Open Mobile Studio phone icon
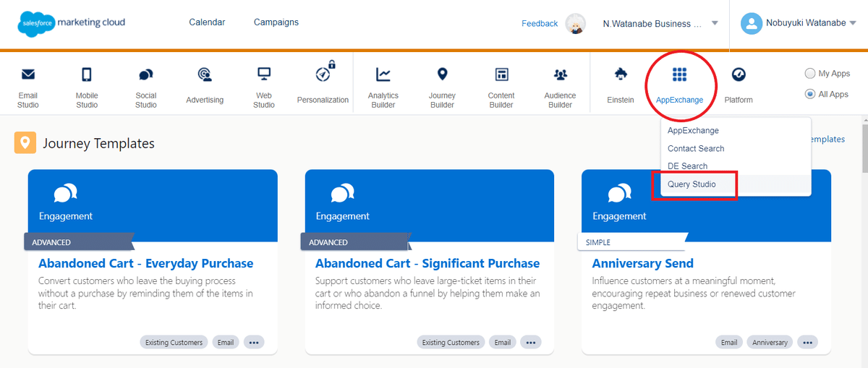The image size is (868, 368). coord(87,74)
